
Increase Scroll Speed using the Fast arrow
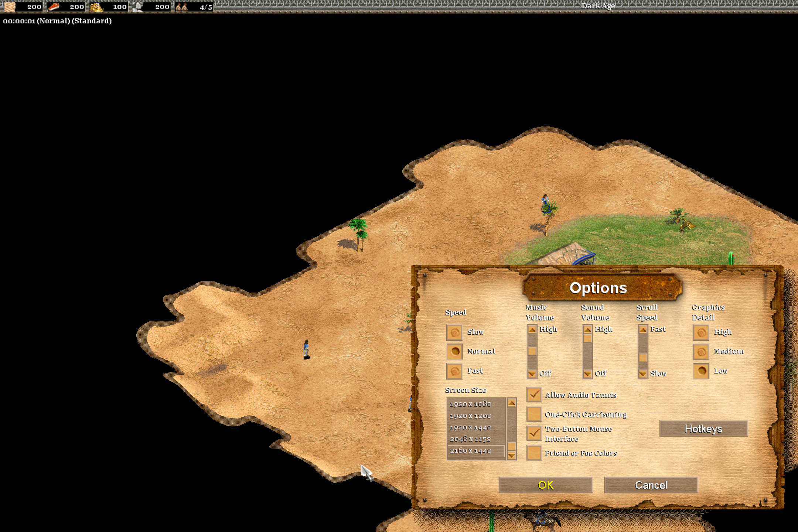point(642,329)
